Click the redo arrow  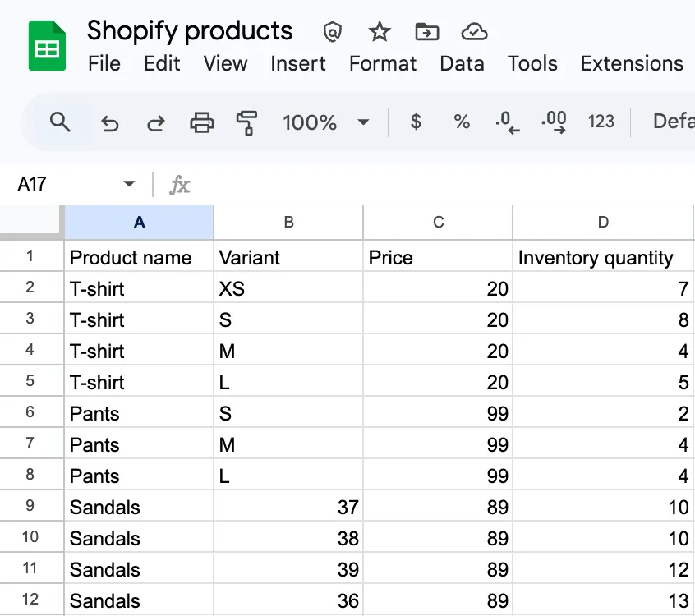(155, 122)
